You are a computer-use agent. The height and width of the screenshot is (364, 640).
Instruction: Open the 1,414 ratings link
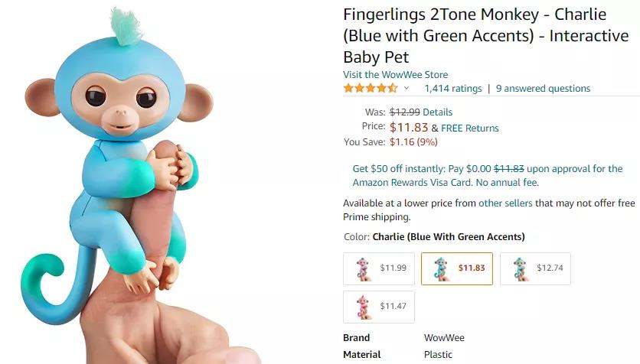[x=453, y=89]
